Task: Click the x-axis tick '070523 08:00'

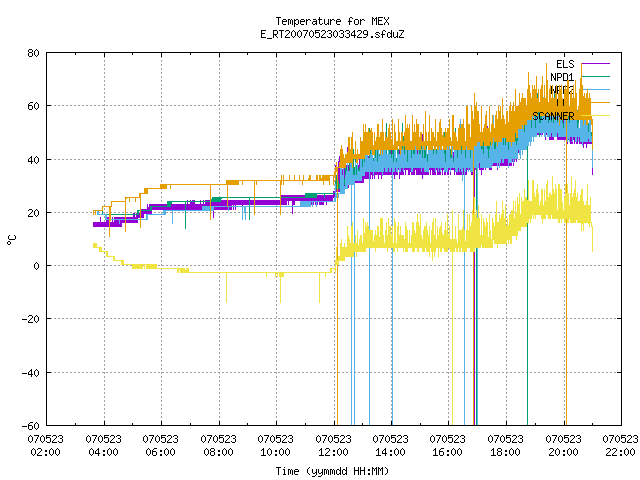Action: click(218, 445)
